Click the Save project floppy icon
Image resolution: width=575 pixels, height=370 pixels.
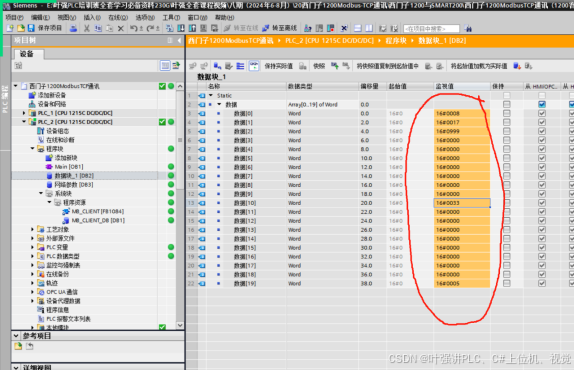(x=31, y=28)
